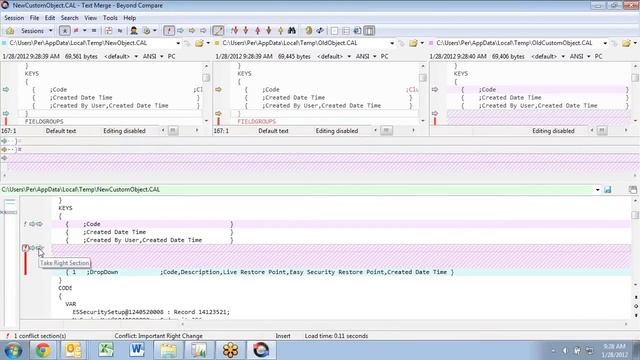The height and width of the screenshot is (360, 640).
Task: Click the Home house icon in the toolbar
Action: [x=10, y=31]
